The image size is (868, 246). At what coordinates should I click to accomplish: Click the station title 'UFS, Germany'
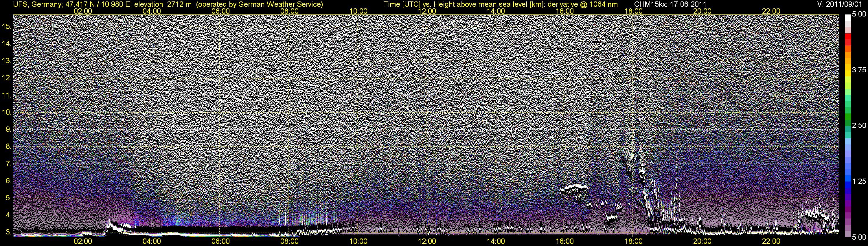point(37,4)
